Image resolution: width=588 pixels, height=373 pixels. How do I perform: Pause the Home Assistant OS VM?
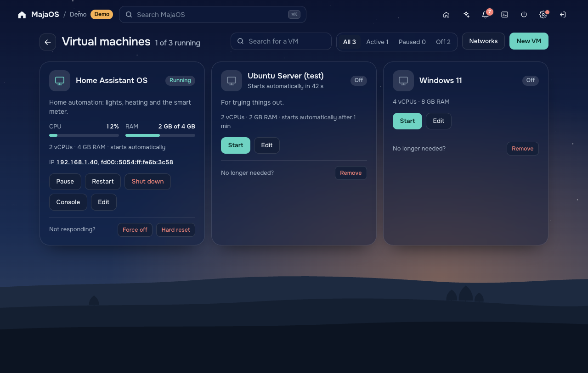(65, 182)
